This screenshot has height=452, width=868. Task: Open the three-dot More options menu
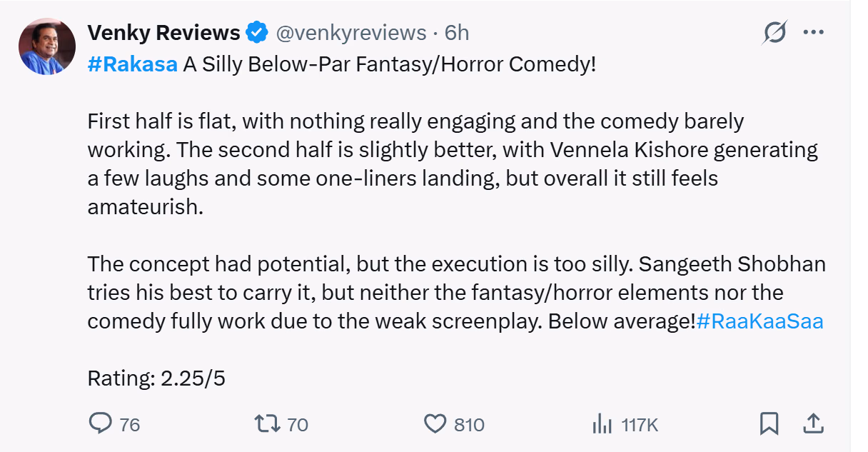[x=813, y=33]
